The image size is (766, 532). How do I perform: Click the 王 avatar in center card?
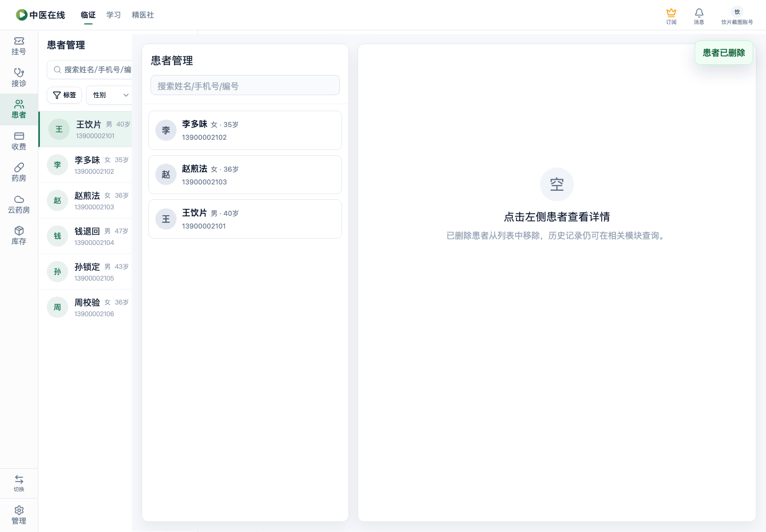166,219
